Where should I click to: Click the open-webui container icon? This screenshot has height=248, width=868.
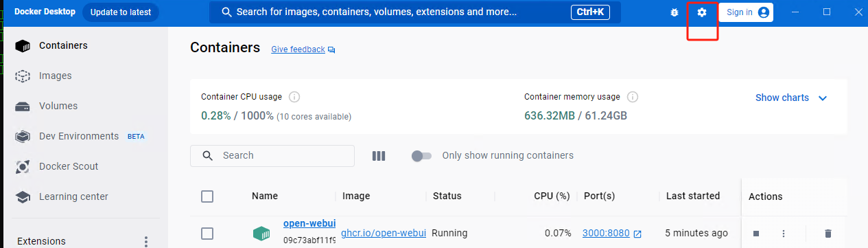(261, 234)
